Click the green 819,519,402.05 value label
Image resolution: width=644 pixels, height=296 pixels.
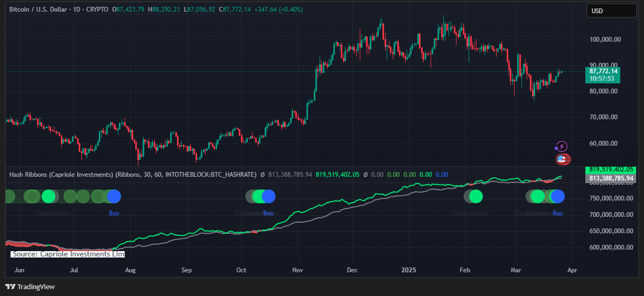[x=610, y=169]
